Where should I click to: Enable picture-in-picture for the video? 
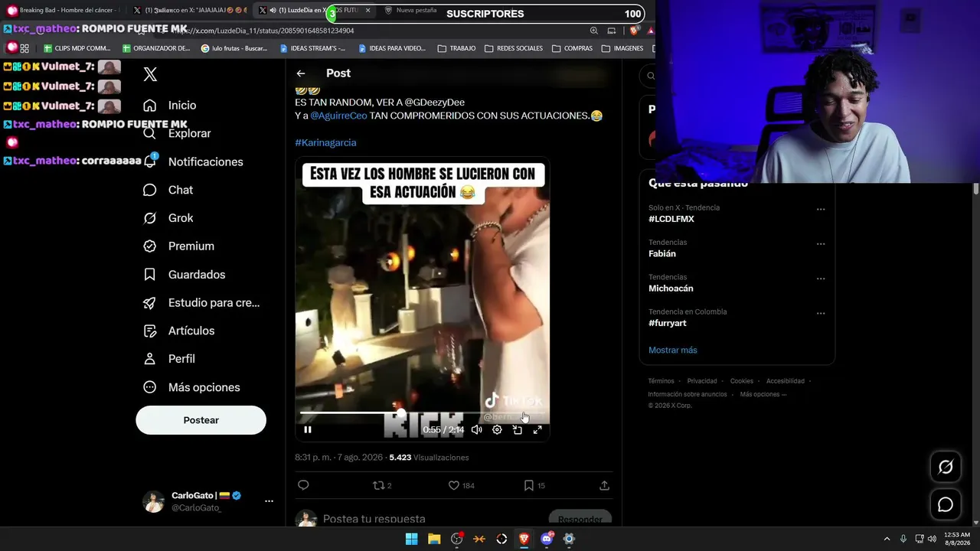518,430
